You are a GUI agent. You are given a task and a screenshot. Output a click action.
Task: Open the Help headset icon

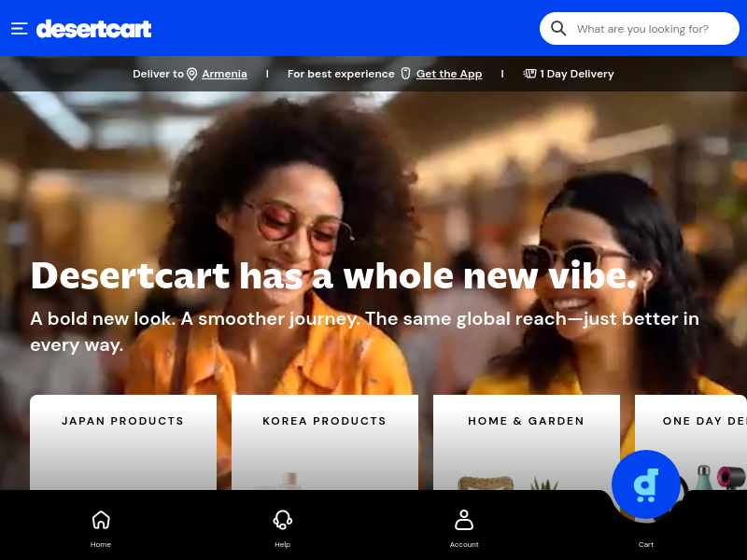click(x=283, y=520)
